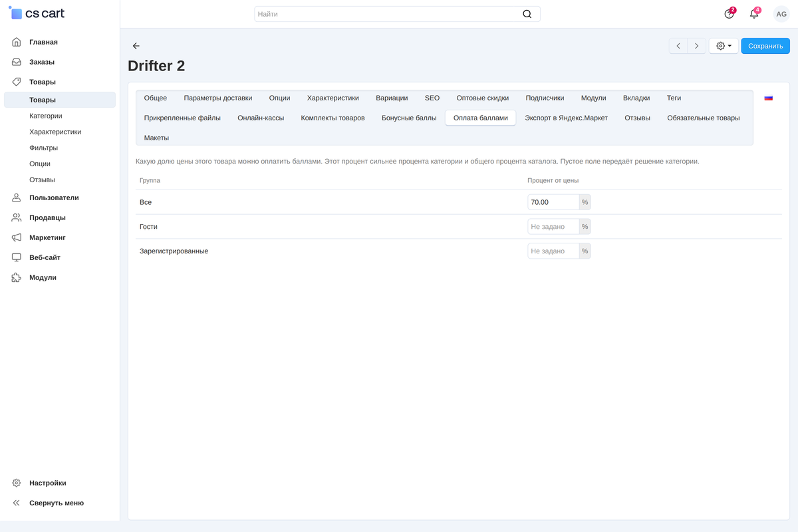Select the Бонусные баллы tab

(409, 118)
